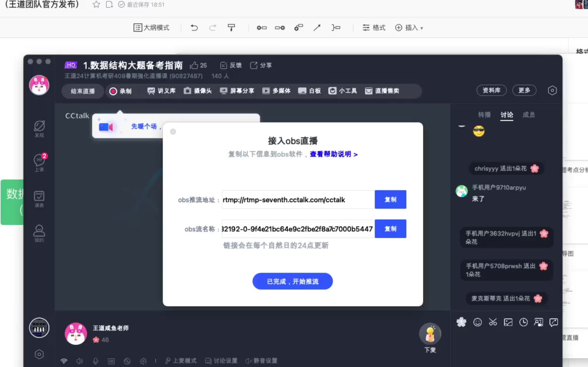
Task: Click the wifi network status icon
Action: click(x=64, y=361)
